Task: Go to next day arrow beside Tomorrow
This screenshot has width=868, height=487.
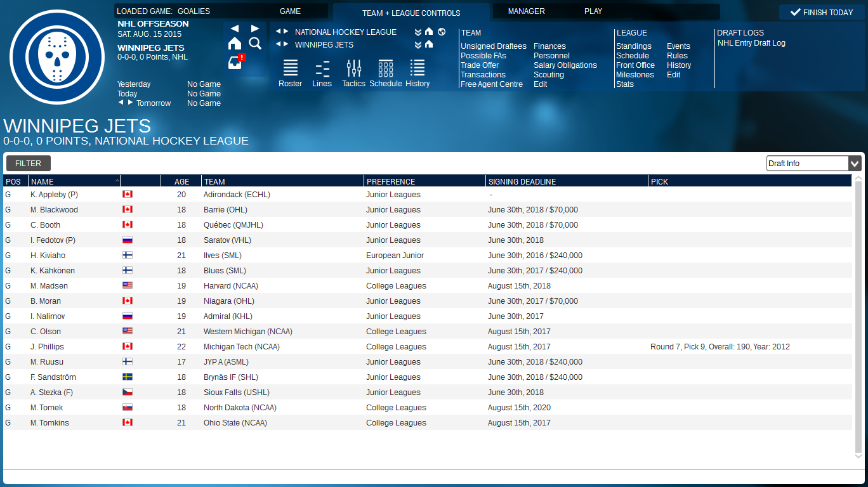Action: [130, 102]
